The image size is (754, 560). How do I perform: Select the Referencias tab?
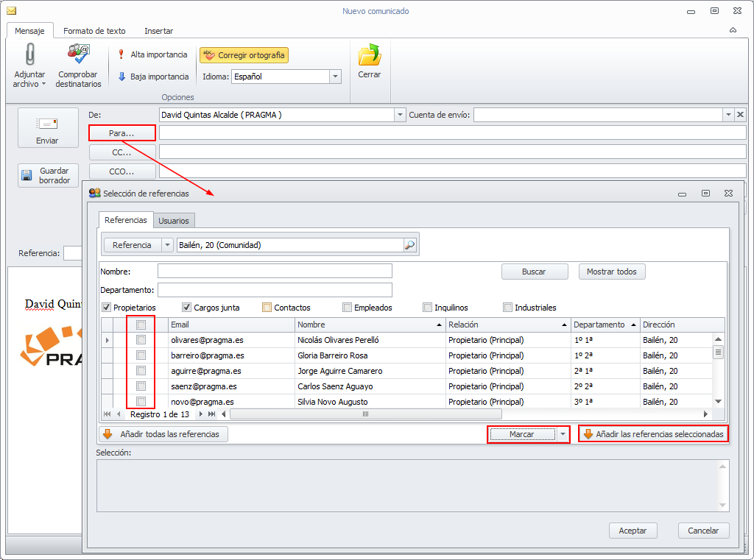click(x=126, y=220)
